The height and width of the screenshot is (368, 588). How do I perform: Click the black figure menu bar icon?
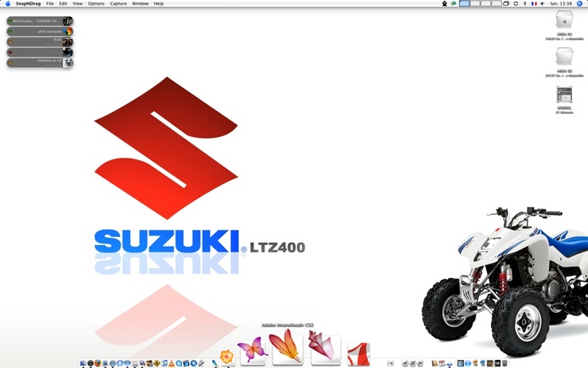tap(445, 4)
